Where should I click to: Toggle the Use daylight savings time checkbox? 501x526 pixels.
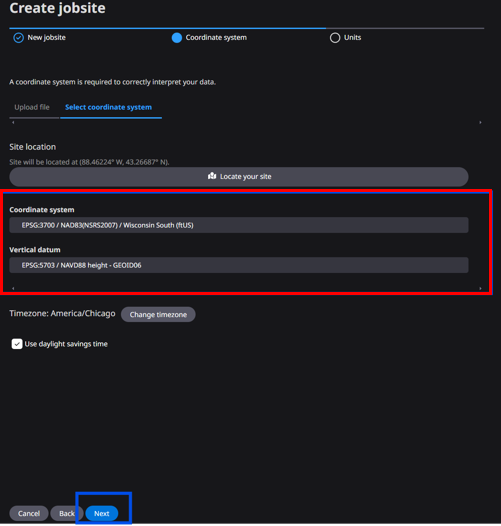coord(17,344)
